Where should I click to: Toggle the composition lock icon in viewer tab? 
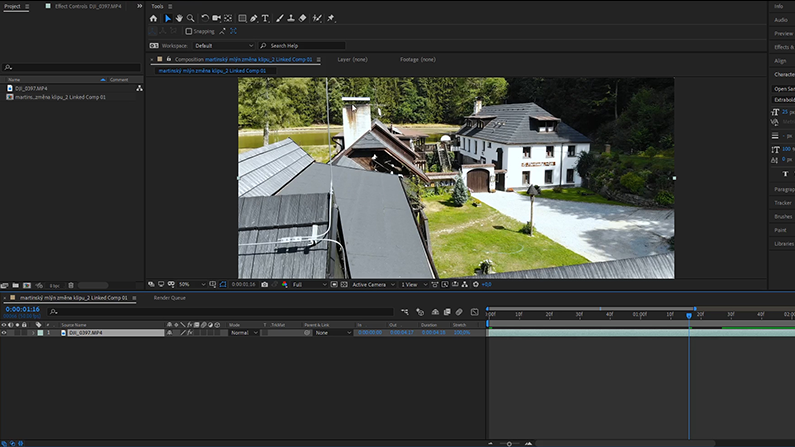169,59
